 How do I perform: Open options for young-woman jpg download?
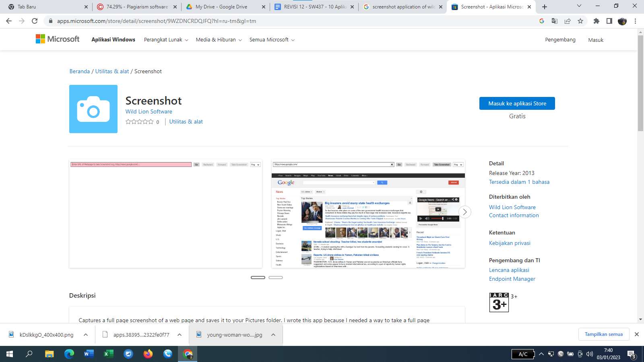point(273,335)
